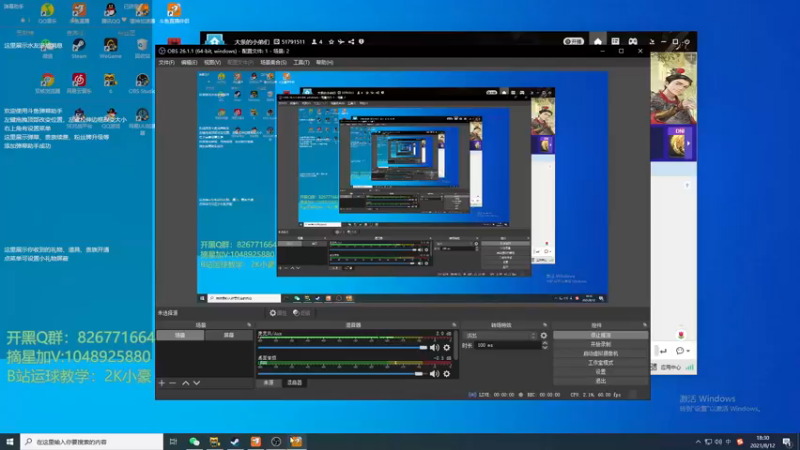The image size is (800, 450).
Task: Select the first item in the OBS scenes list
Action: pos(180,335)
